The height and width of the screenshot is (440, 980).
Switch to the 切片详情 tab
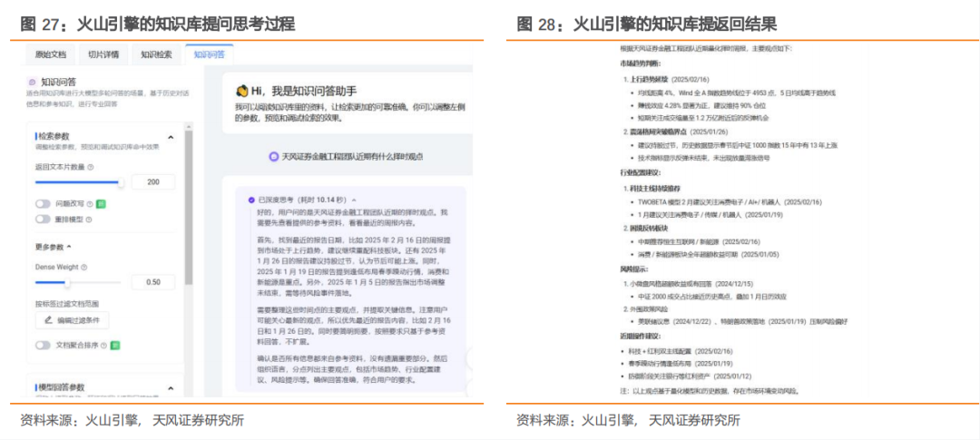[103, 54]
